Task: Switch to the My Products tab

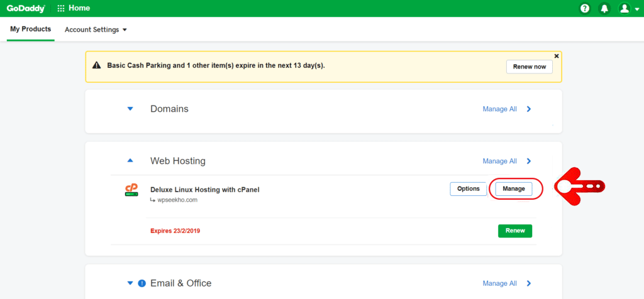Action: coord(30,29)
